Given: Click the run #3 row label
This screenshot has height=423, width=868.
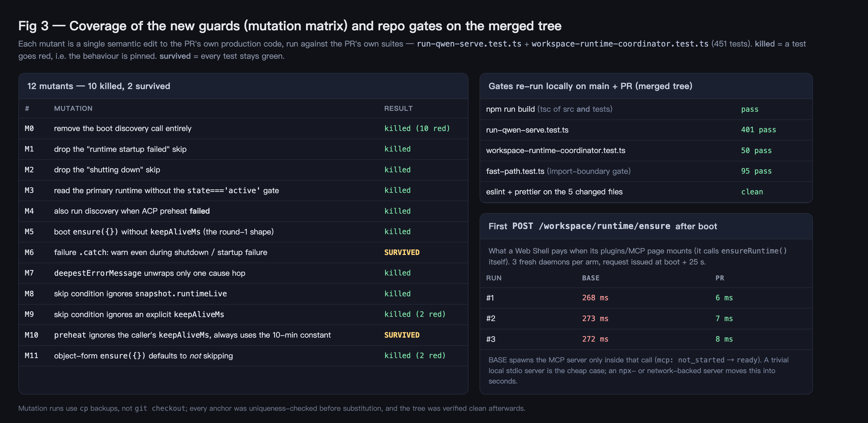Looking at the screenshot, I should (x=491, y=339).
